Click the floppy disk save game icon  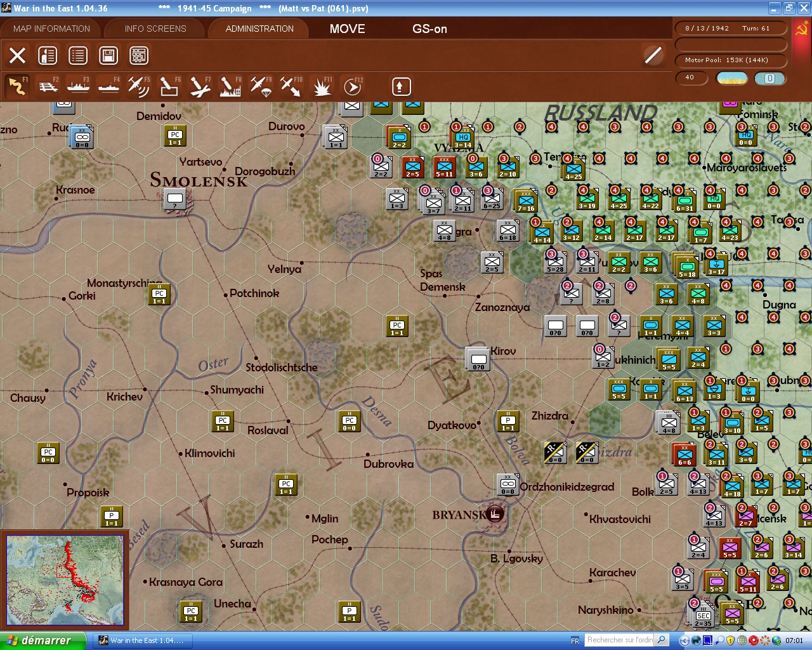(x=108, y=55)
